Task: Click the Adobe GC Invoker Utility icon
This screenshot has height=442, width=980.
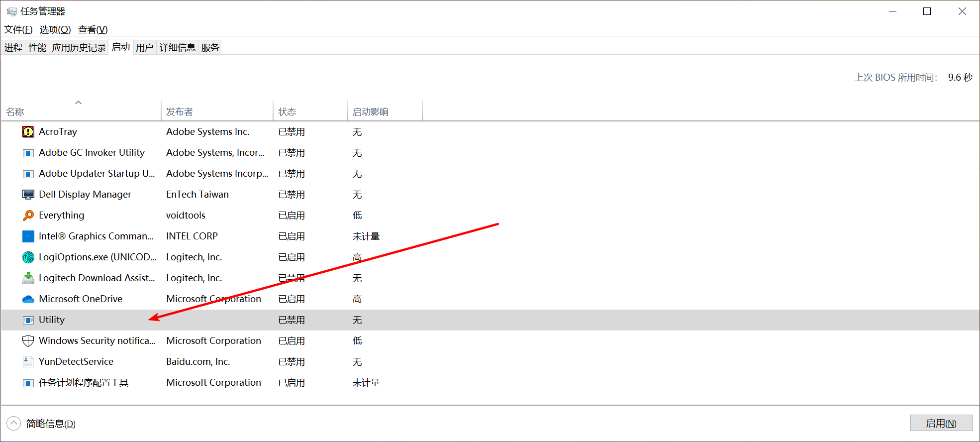Action: [28, 153]
